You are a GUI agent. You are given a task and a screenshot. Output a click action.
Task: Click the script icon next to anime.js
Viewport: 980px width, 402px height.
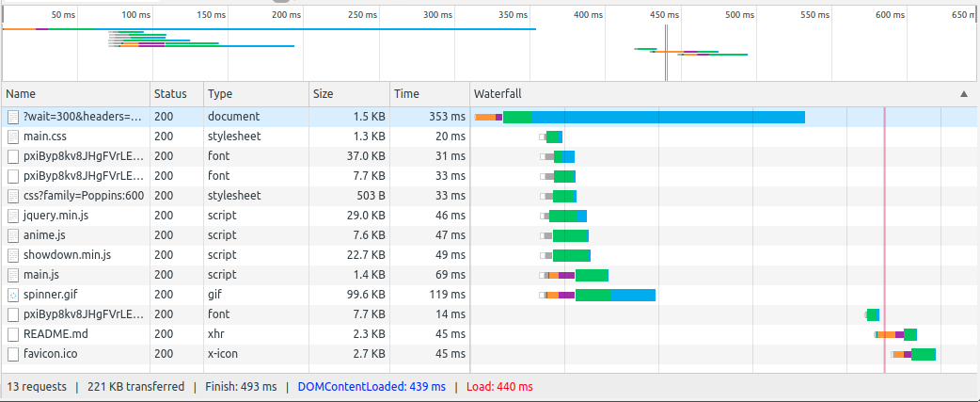tap(13, 235)
